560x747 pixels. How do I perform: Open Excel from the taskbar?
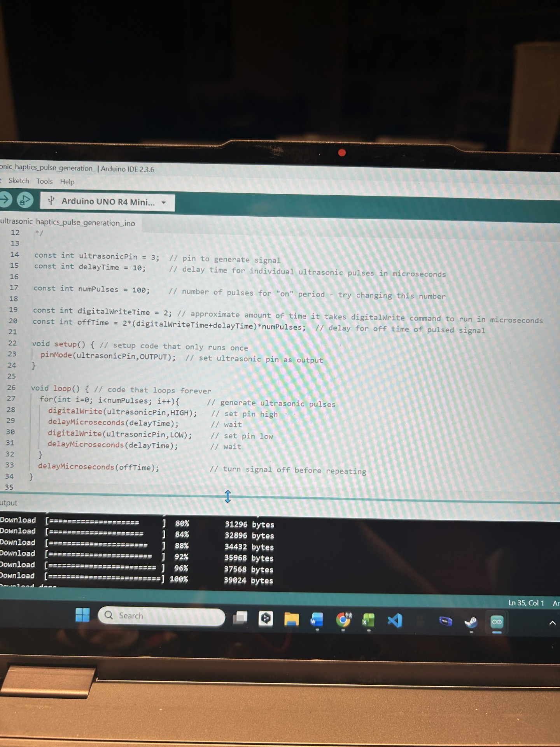(368, 620)
